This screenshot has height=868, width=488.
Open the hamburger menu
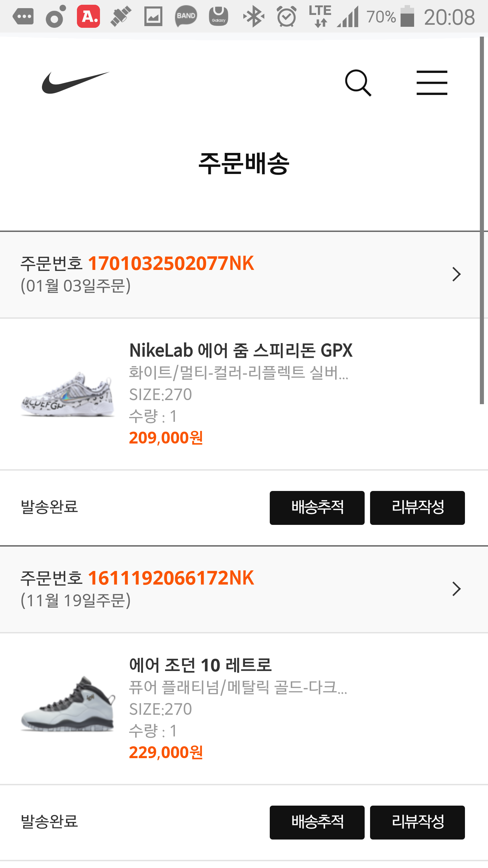pos(432,83)
